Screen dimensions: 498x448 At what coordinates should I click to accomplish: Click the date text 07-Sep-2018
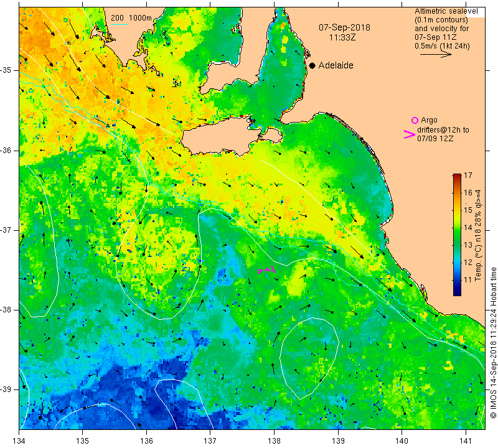coord(344,27)
